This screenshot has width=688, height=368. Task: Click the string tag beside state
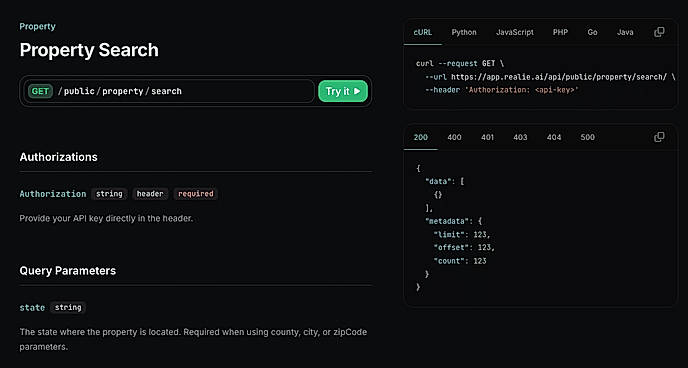(68, 307)
